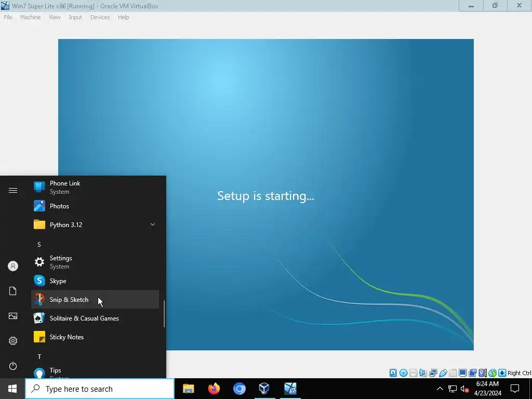Image resolution: width=532 pixels, height=399 pixels.
Task: Click the network icon in system tray
Action: coord(453,389)
